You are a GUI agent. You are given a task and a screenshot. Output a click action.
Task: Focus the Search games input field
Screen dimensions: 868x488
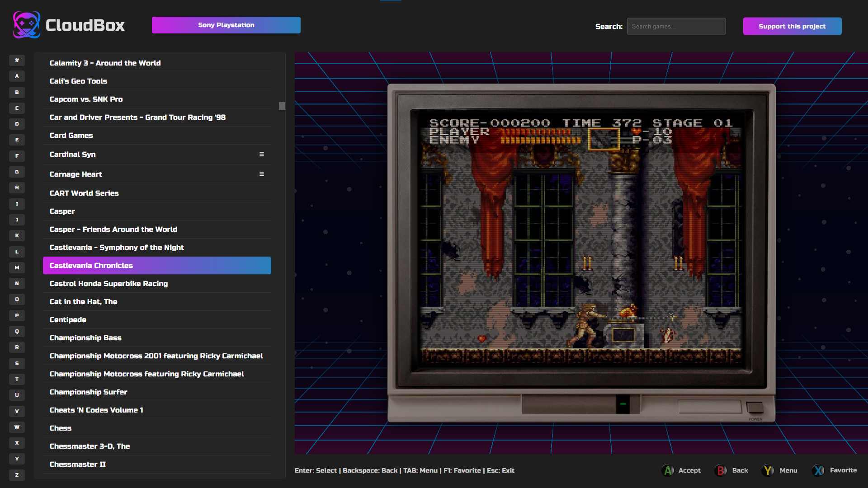click(x=676, y=26)
